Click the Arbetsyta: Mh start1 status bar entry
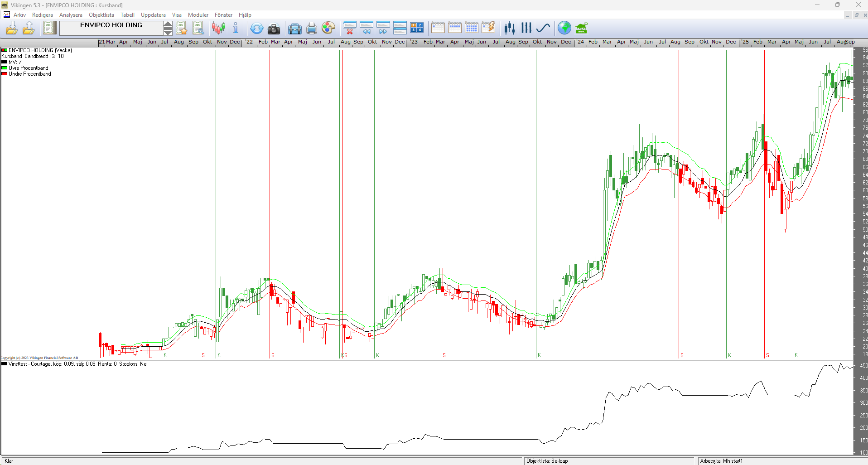 [721, 461]
